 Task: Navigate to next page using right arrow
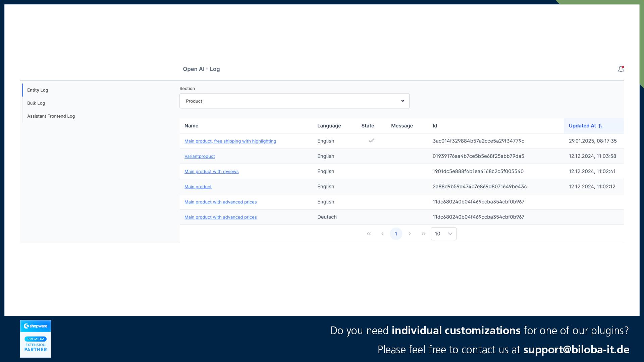[410, 233]
